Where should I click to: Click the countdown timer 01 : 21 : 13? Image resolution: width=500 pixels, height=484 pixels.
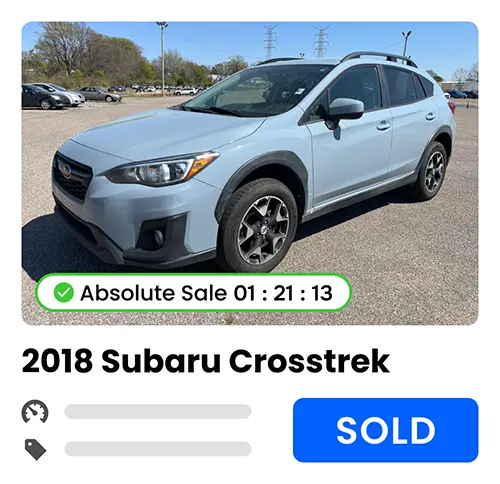(283, 293)
